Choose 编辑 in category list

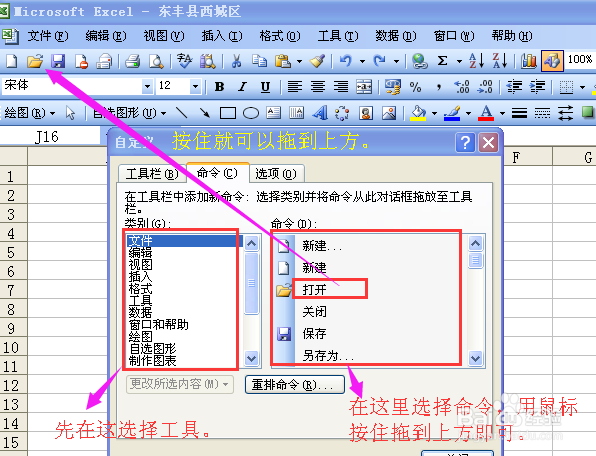(x=140, y=252)
